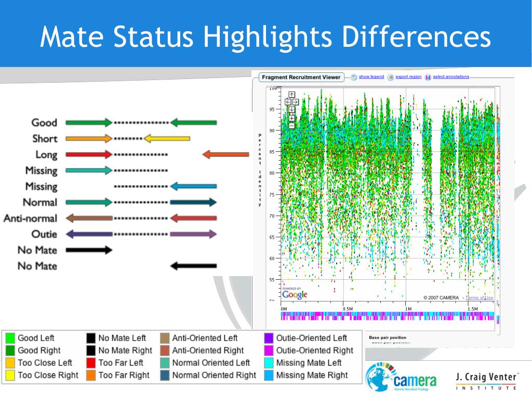Screen dimensions: 532x404
Task: Click the 1M x-axis tick label
Action: (x=408, y=309)
